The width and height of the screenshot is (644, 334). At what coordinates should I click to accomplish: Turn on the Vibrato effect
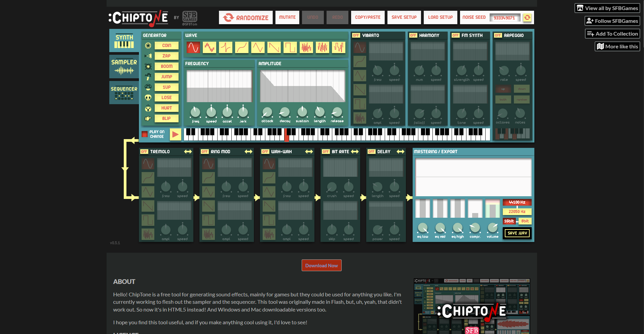point(356,35)
